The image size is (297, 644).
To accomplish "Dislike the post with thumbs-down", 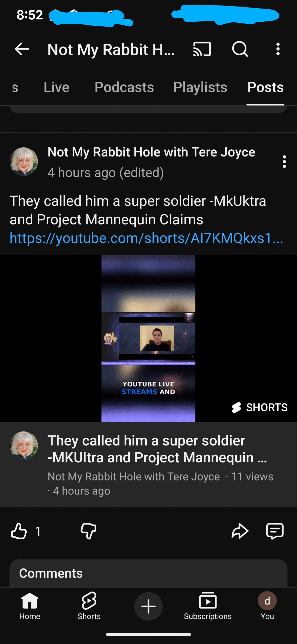I will tap(88, 531).
